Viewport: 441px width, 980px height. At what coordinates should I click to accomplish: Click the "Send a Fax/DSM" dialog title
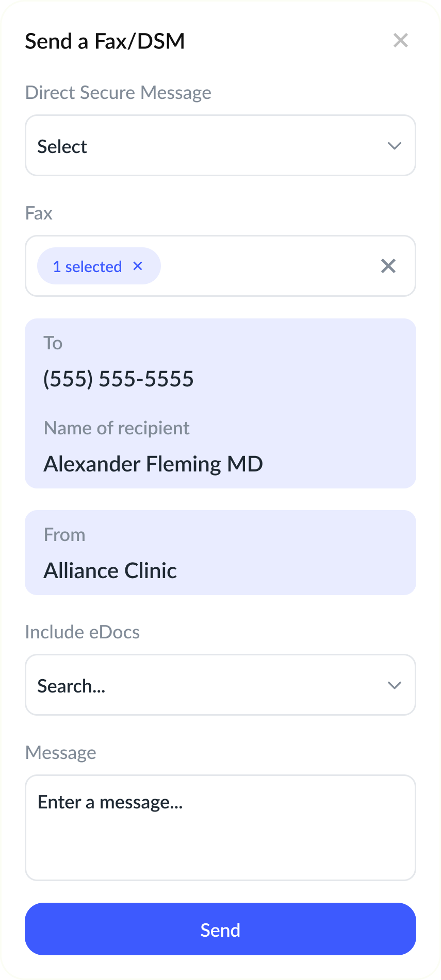pos(105,41)
